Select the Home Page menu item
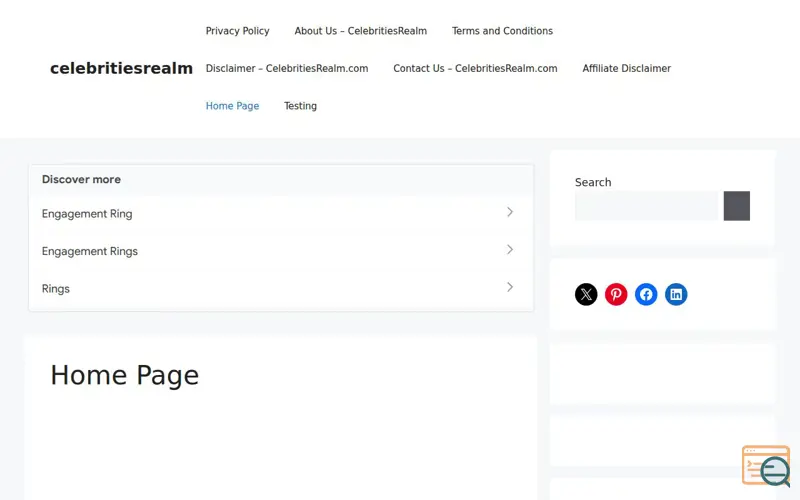Screen dimensions: 800x500 232,106
